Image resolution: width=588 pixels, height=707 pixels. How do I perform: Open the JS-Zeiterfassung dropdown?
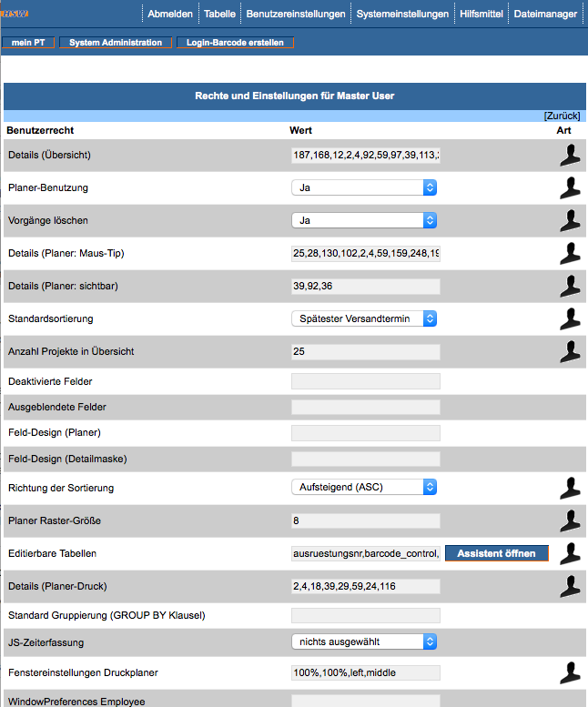coord(364,641)
